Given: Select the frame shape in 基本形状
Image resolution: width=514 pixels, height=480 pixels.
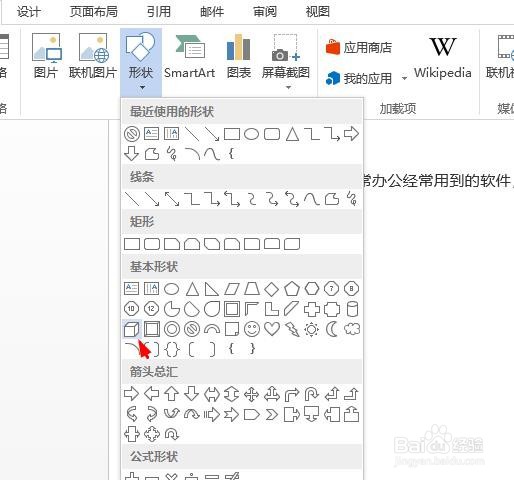Looking at the screenshot, I should coord(232,309).
